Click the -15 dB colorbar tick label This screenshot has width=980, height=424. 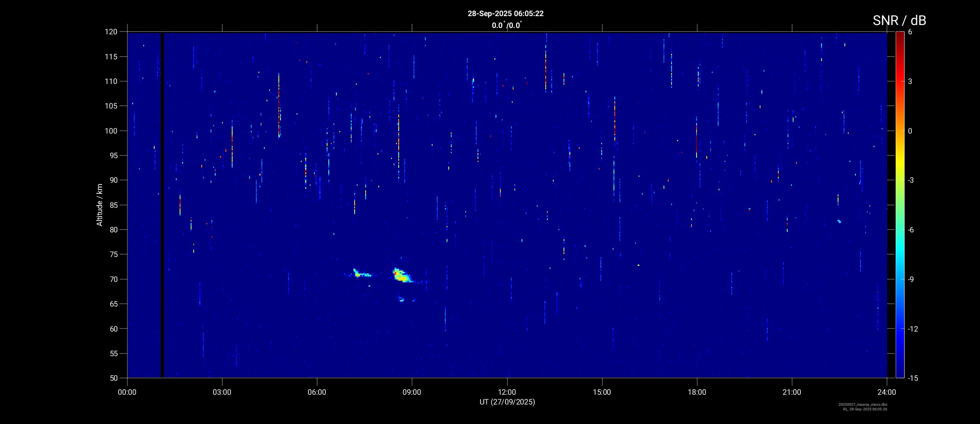click(913, 378)
